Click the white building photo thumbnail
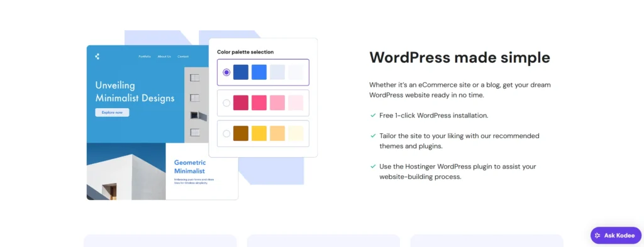This screenshot has width=644, height=247. (126, 172)
